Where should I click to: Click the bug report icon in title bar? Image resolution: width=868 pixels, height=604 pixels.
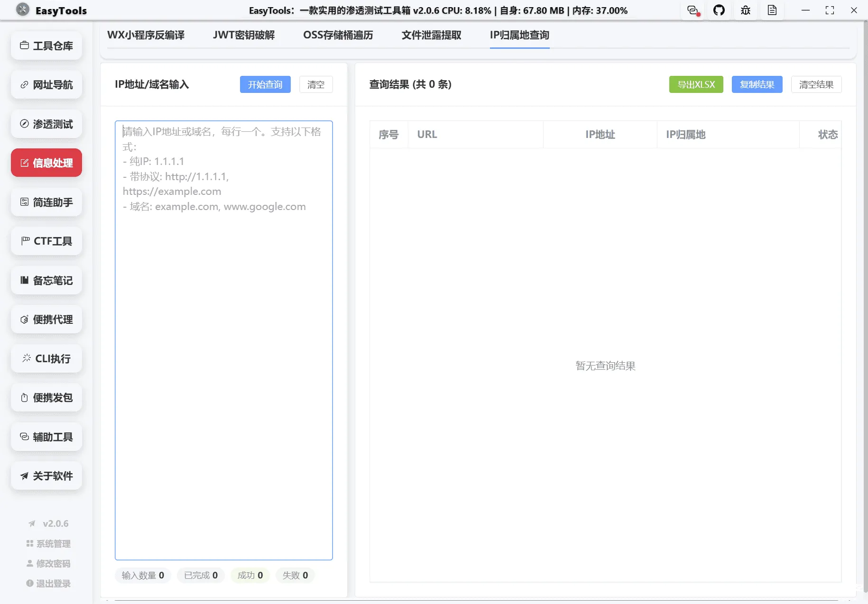click(745, 10)
